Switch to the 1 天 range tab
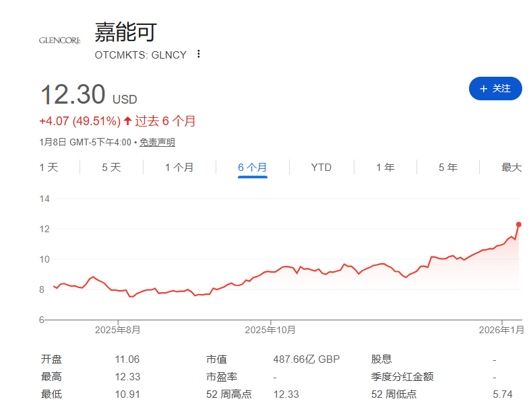 click(49, 168)
